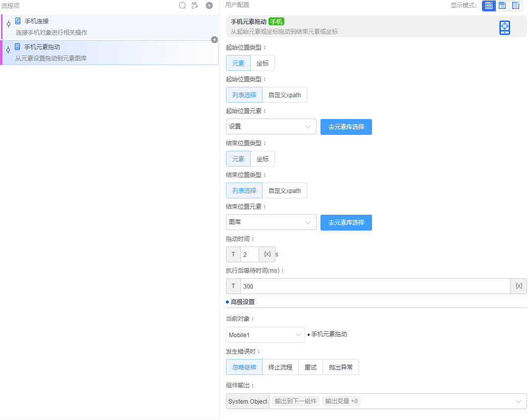This screenshot has width=532, height=420.
Task: Select 坐标 for 起始位置类型
Action: pos(263,63)
